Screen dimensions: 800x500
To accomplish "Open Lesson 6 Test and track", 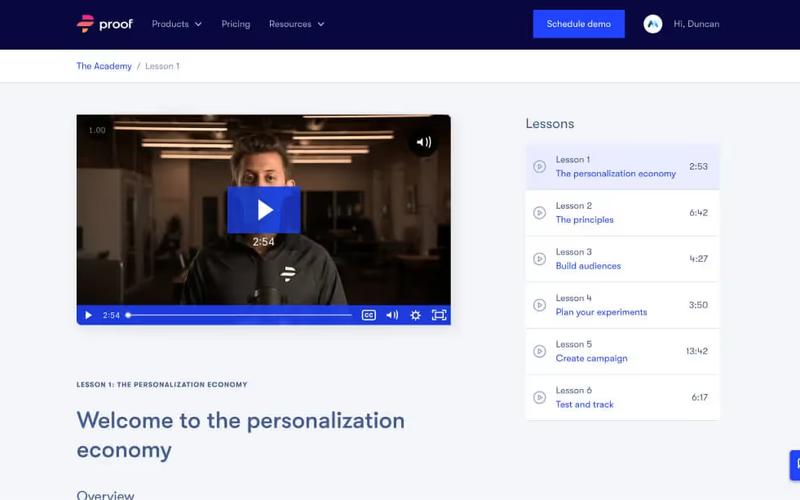I will (x=622, y=397).
